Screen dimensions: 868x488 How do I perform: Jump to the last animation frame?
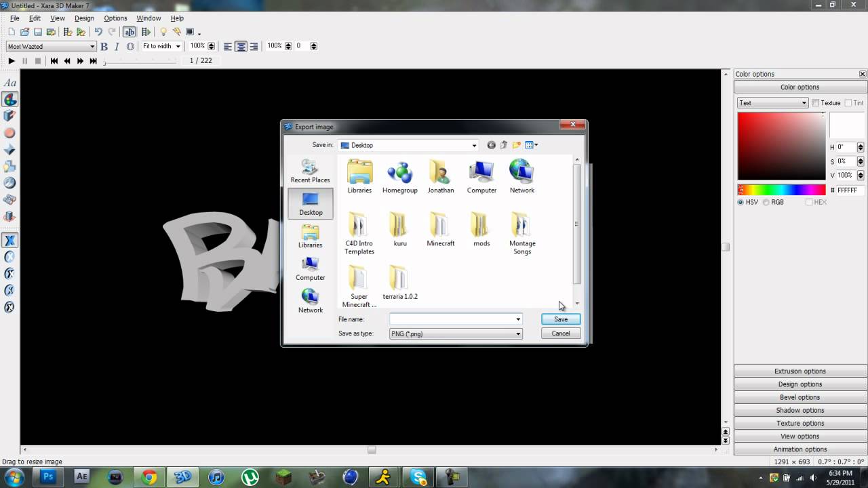(x=94, y=61)
